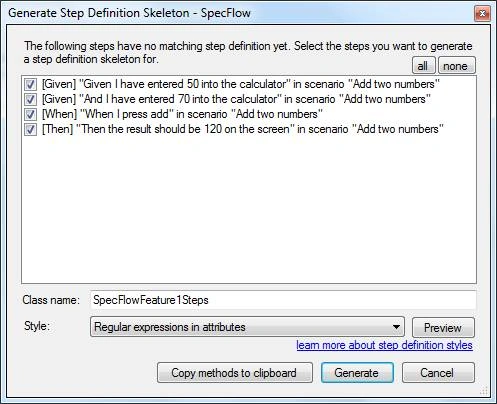The height and width of the screenshot is (404, 497).
Task: Uncheck the 'And I have entered 70' step checkbox
Action: click(30, 99)
